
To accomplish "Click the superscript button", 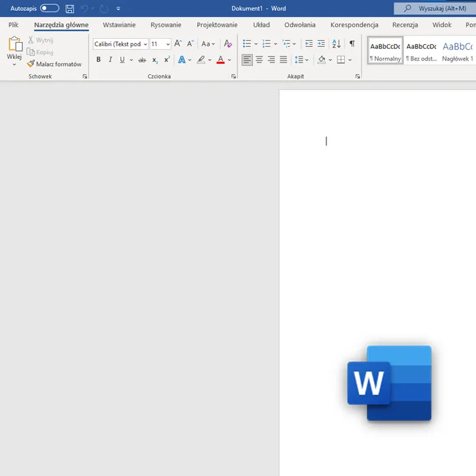I will pyautogui.click(x=167, y=60).
